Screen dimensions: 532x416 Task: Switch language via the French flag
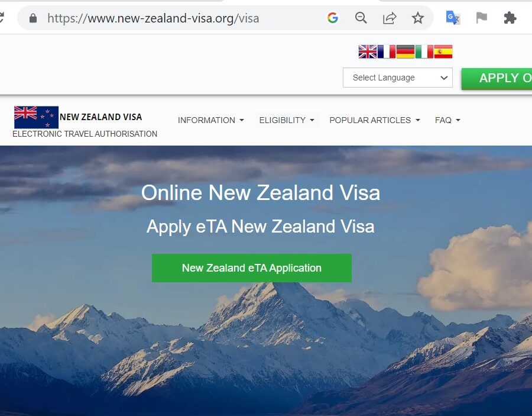[386, 51]
